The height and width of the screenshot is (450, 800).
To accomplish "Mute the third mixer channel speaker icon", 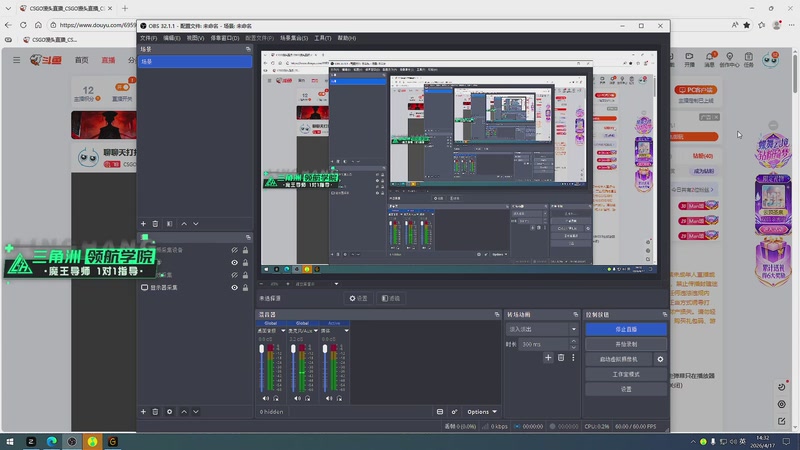I will 329,398.
